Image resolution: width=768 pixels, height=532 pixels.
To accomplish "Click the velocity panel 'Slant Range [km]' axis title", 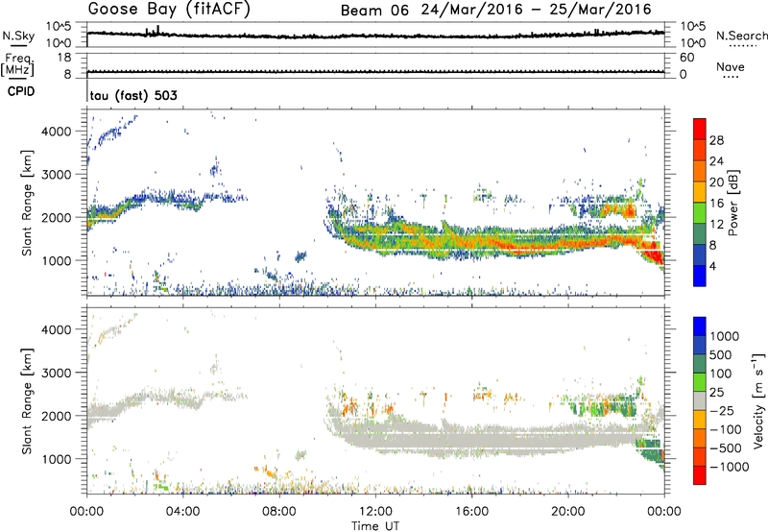I will pyautogui.click(x=27, y=400).
